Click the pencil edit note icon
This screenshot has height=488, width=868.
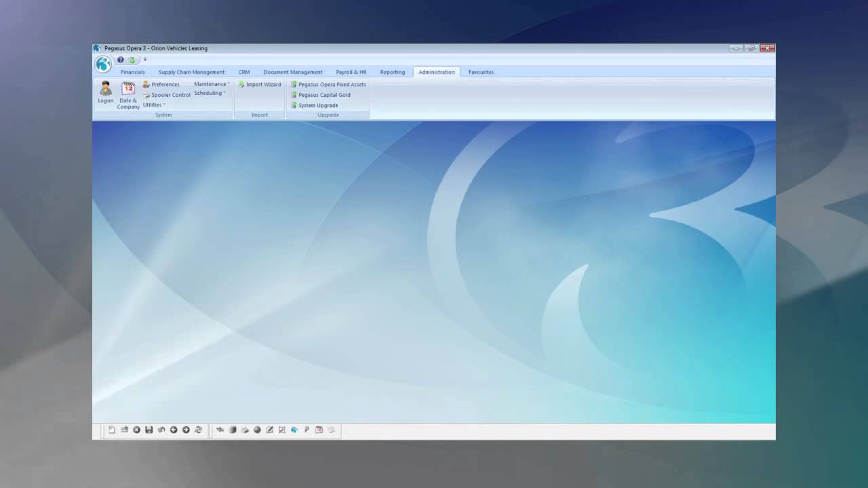click(x=269, y=430)
